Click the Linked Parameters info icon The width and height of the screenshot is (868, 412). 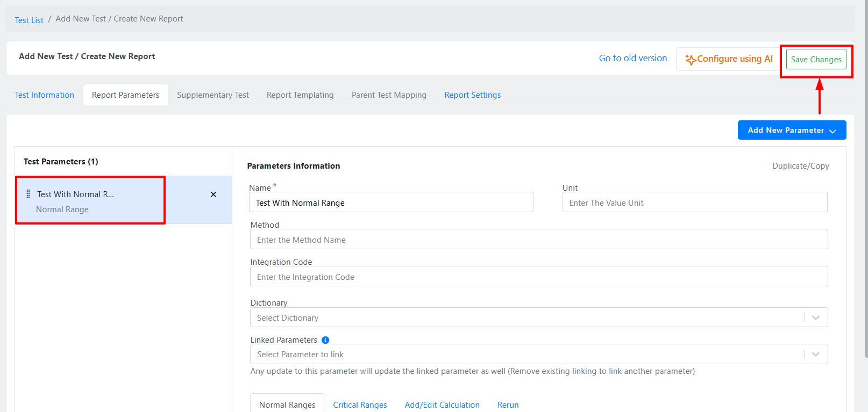[325, 340]
